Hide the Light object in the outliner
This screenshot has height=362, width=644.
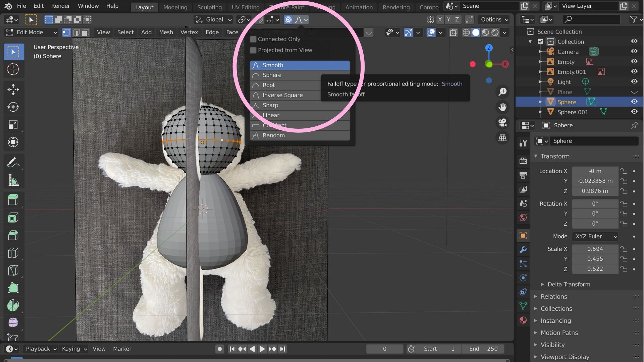[x=634, y=81]
